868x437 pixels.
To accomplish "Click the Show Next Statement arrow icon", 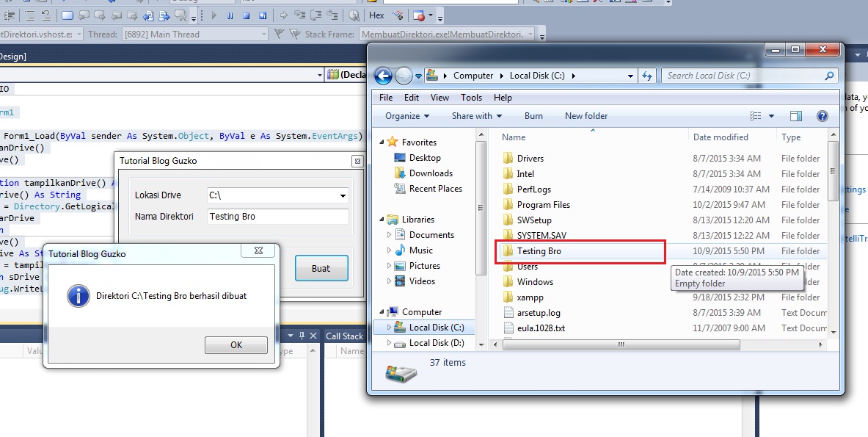I will click(283, 15).
